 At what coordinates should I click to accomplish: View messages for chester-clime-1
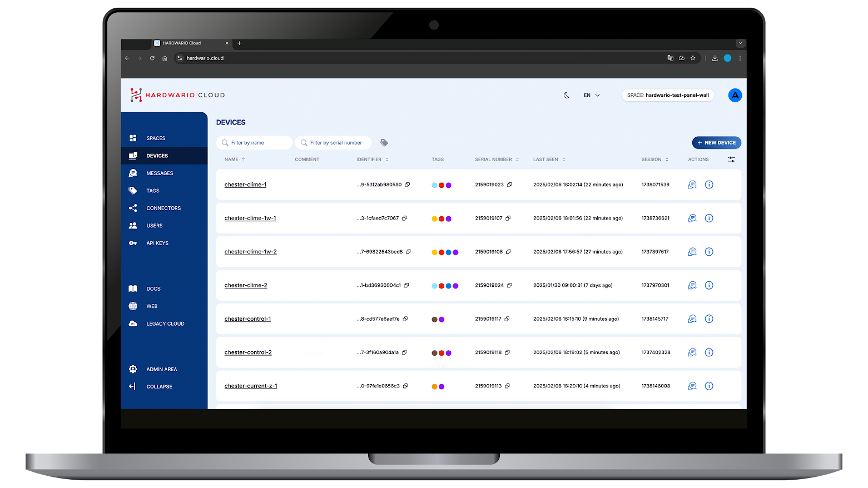tap(692, 185)
